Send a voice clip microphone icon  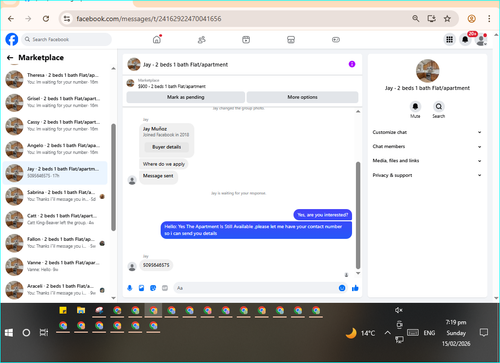tap(130, 288)
